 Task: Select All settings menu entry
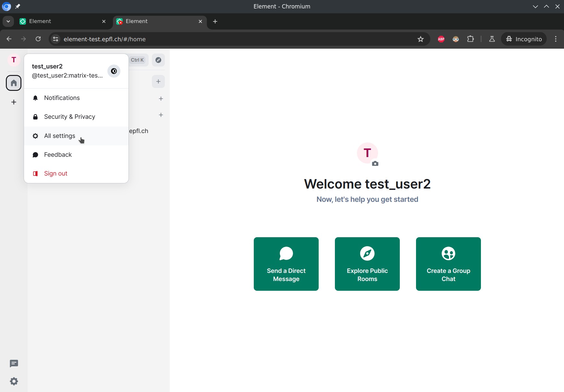coord(60,136)
